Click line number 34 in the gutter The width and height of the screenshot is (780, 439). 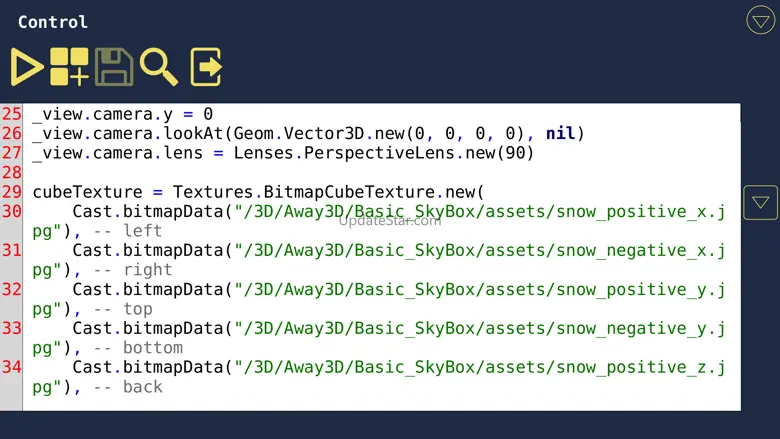(x=11, y=367)
